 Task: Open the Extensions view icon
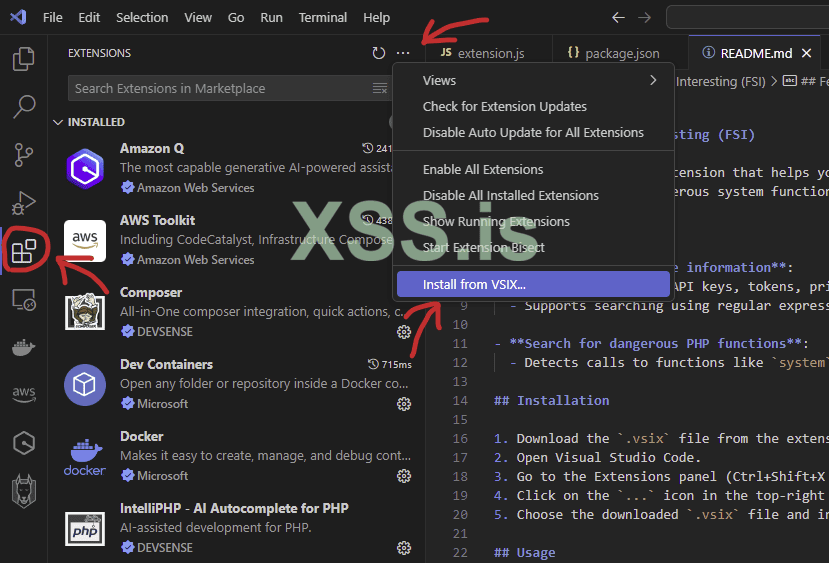(23, 251)
